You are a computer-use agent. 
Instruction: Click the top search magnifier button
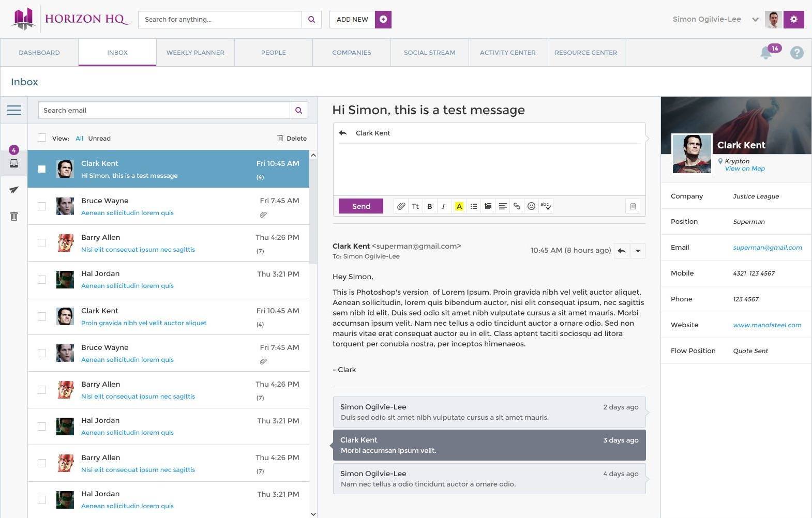tap(311, 20)
